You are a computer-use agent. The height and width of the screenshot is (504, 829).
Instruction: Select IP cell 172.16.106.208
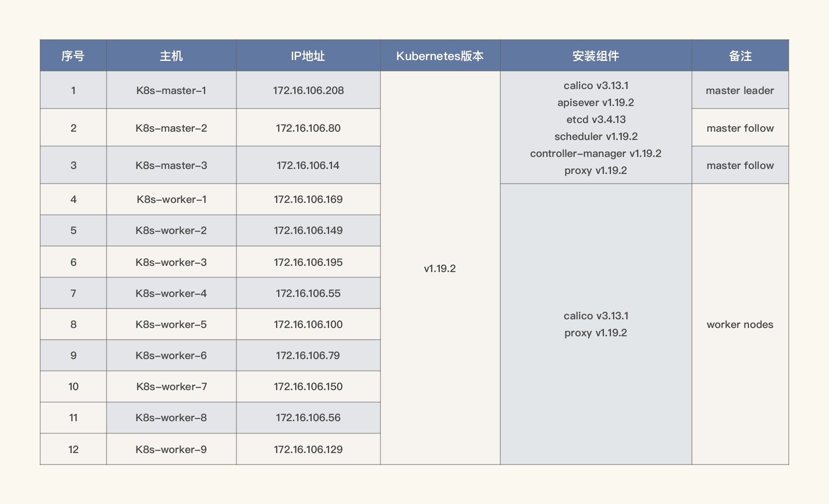pyautogui.click(x=308, y=90)
